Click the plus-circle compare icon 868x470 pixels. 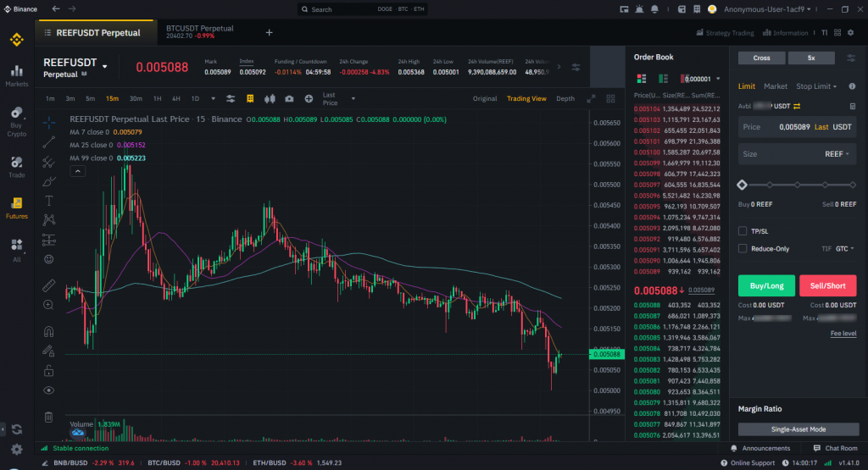pos(309,98)
